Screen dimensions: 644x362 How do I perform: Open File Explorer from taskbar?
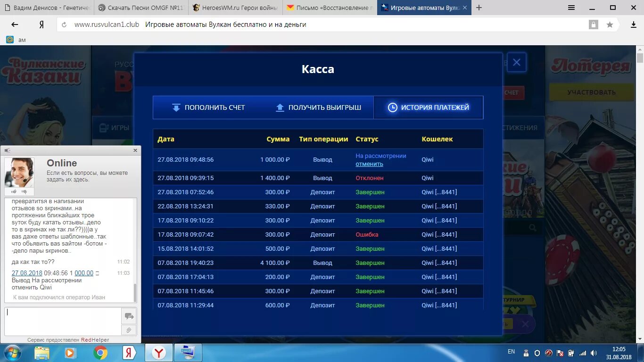[42, 353]
